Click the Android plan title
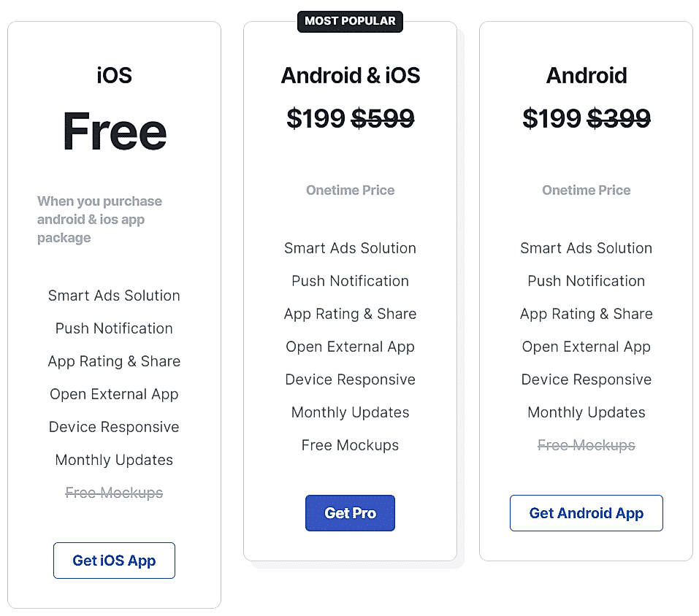Image resolution: width=699 pixels, height=616 pixels. click(x=586, y=75)
